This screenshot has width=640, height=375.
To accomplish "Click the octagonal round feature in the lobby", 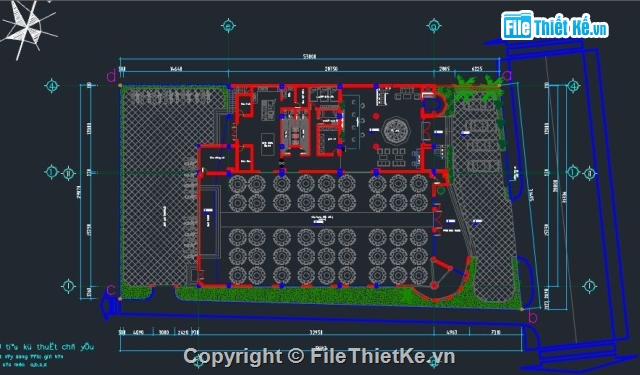I will [396, 131].
